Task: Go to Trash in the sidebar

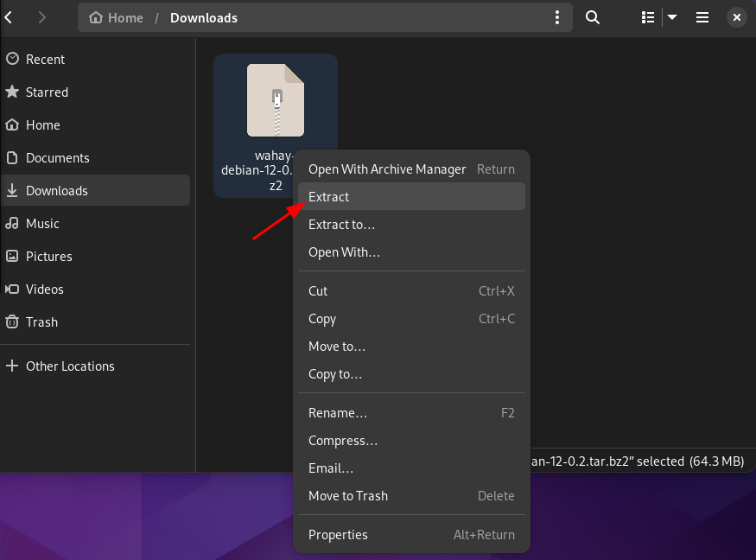Action: [x=41, y=322]
